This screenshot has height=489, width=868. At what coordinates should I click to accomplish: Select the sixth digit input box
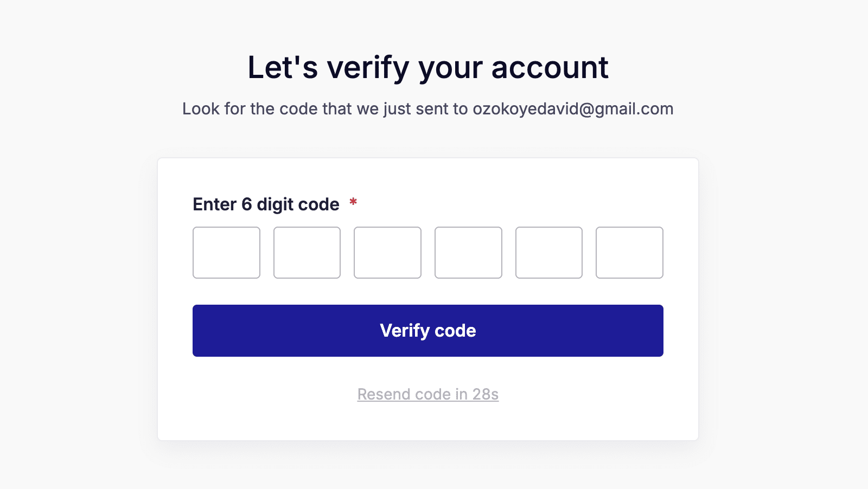tap(629, 253)
